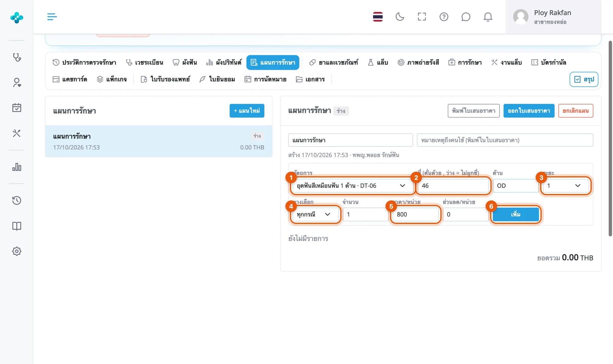613x364 pixels.
Task: Click + แผนใหม่ button
Action: coord(247,111)
